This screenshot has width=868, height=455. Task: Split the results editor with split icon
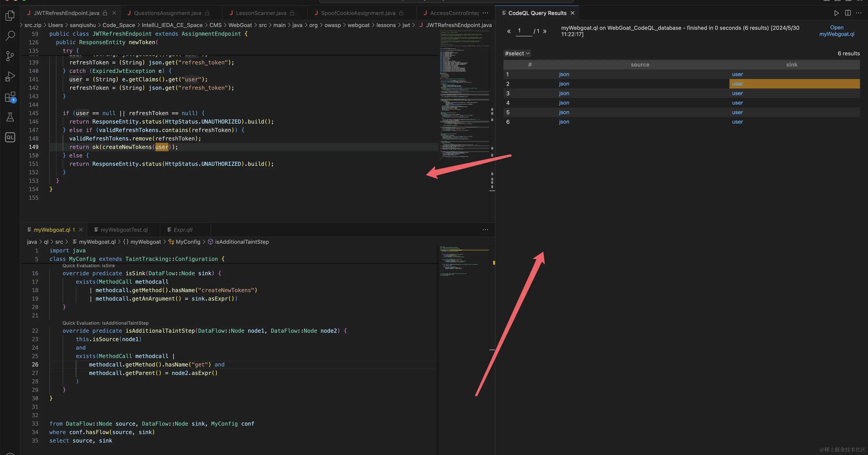pyautogui.click(x=848, y=13)
